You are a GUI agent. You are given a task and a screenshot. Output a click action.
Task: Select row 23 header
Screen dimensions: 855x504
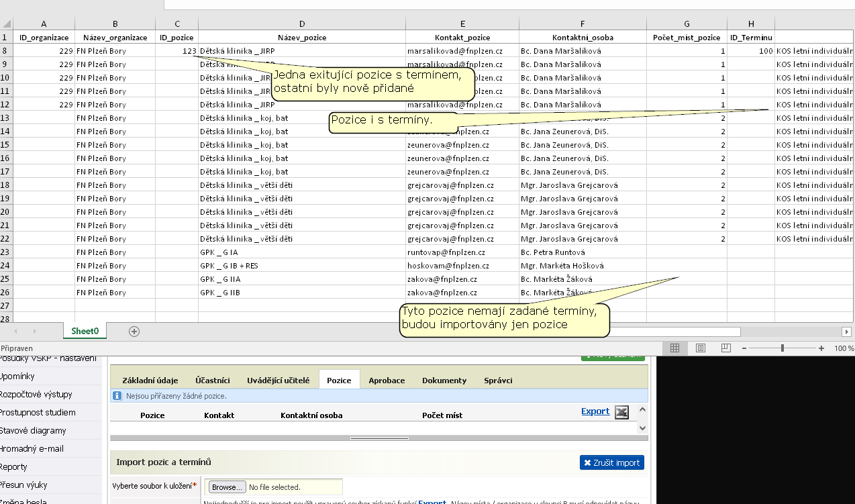click(7, 252)
